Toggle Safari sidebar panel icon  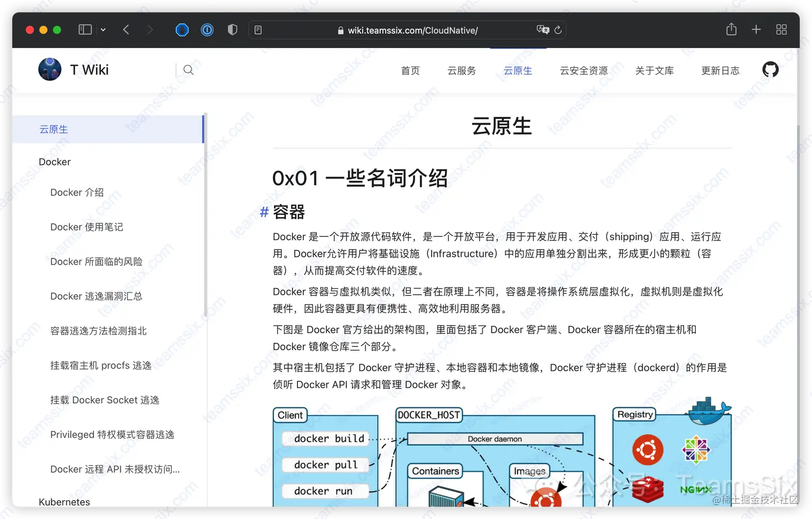click(x=85, y=30)
